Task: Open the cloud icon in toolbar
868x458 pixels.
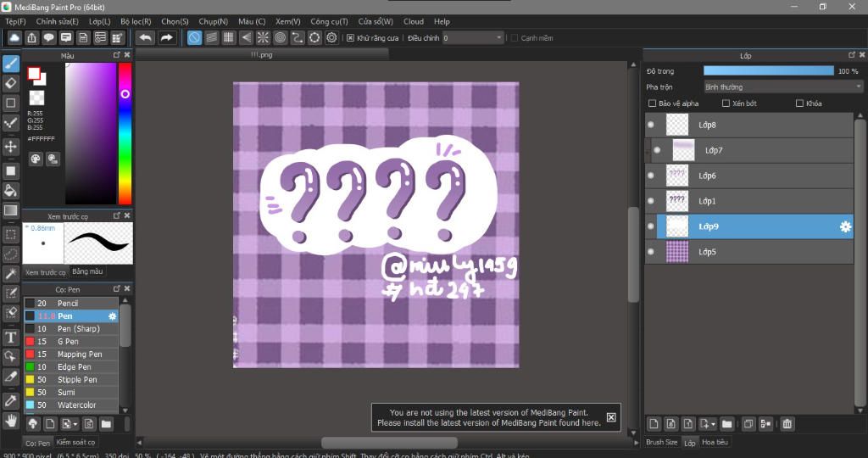Action: point(14,37)
